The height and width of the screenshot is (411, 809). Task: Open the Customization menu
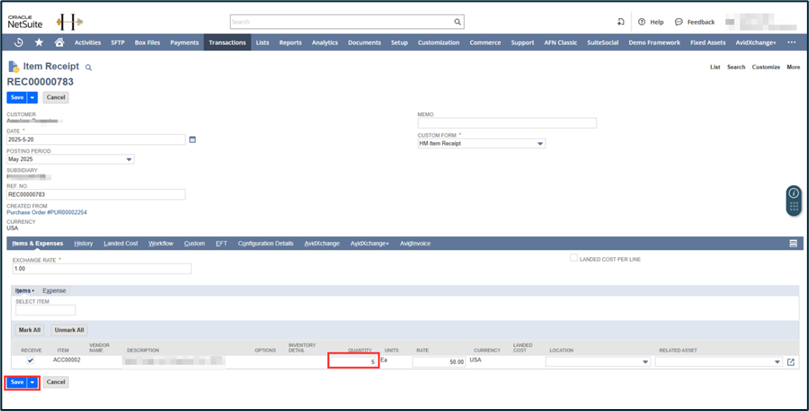439,43
